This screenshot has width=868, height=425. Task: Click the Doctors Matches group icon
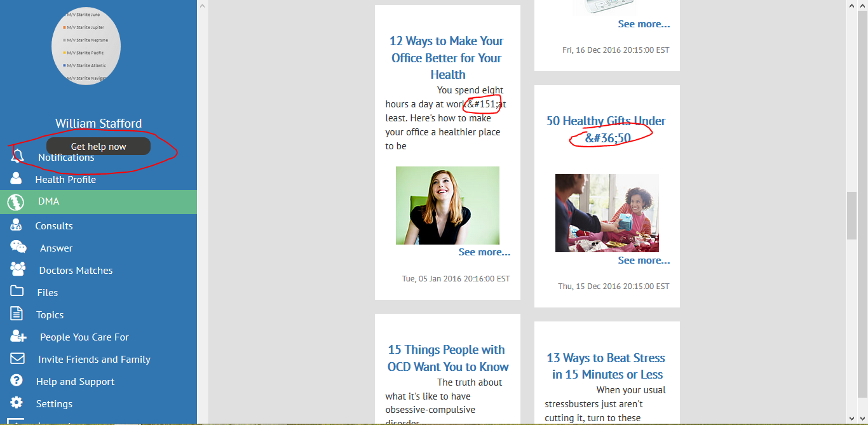click(18, 269)
